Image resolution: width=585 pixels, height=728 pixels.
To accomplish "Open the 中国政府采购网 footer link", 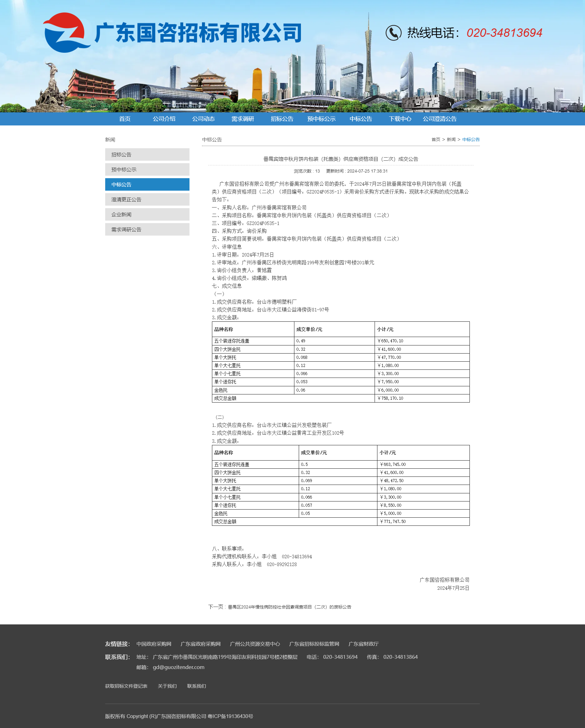I will pos(154,644).
